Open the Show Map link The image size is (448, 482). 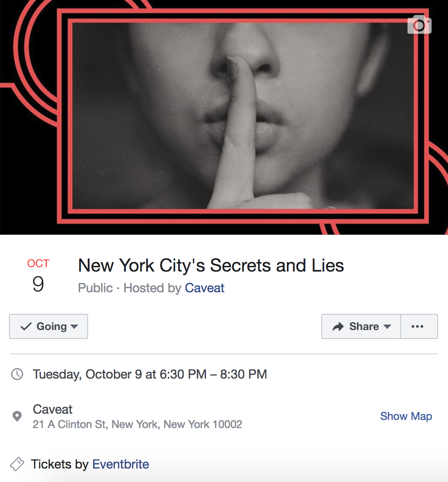click(x=406, y=416)
